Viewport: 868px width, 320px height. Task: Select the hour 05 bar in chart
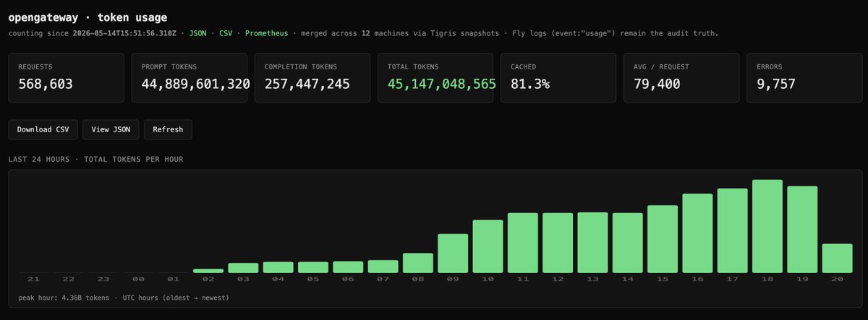pyautogui.click(x=313, y=267)
